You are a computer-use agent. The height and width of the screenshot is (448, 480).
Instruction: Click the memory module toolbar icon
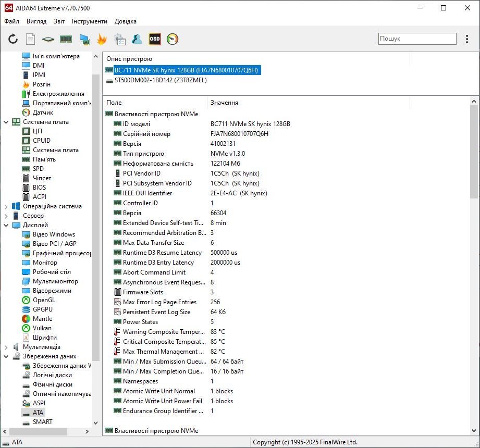tap(66, 39)
